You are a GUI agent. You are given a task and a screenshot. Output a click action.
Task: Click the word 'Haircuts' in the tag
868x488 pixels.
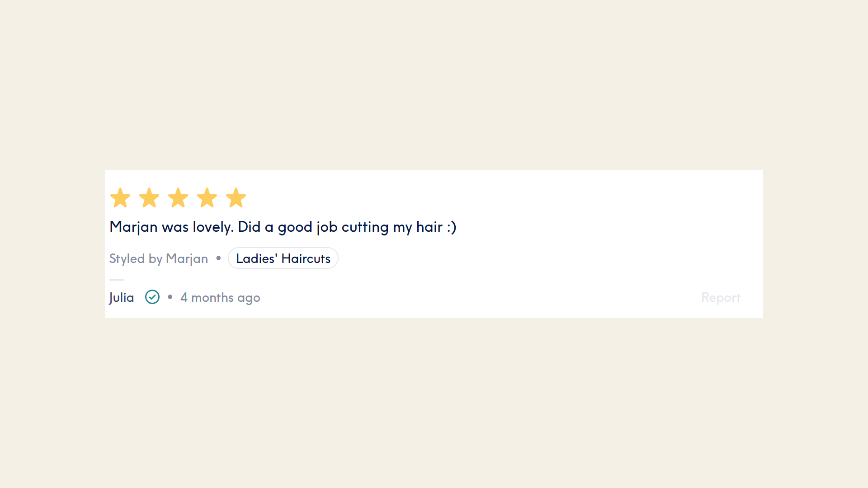click(x=306, y=258)
